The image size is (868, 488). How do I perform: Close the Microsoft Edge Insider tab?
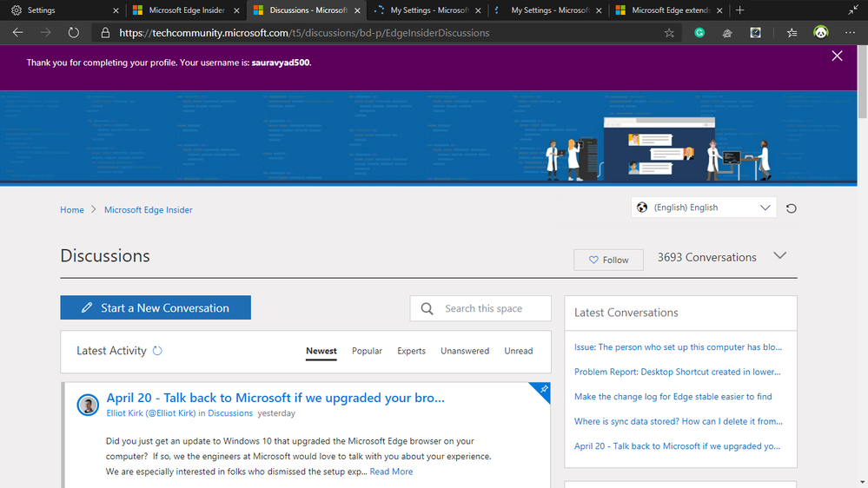tap(236, 10)
